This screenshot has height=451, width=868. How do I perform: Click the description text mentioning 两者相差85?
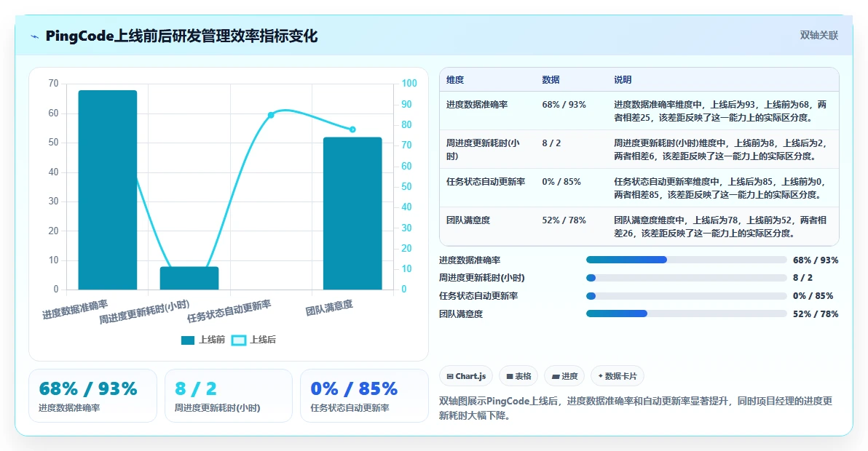tap(720, 188)
